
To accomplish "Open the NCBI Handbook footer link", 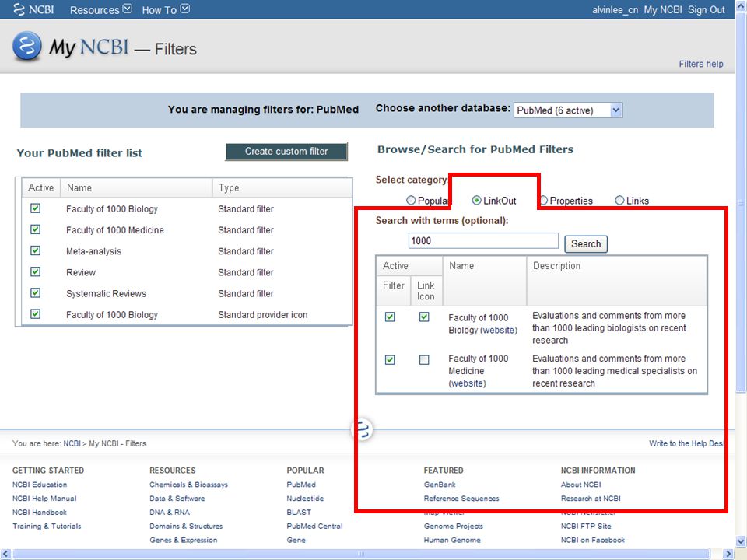I will (40, 512).
